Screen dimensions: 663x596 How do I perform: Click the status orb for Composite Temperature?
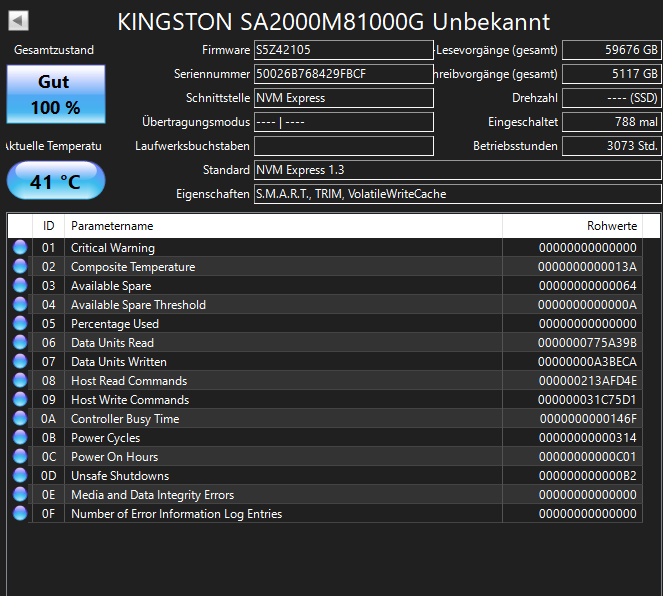click(20, 266)
